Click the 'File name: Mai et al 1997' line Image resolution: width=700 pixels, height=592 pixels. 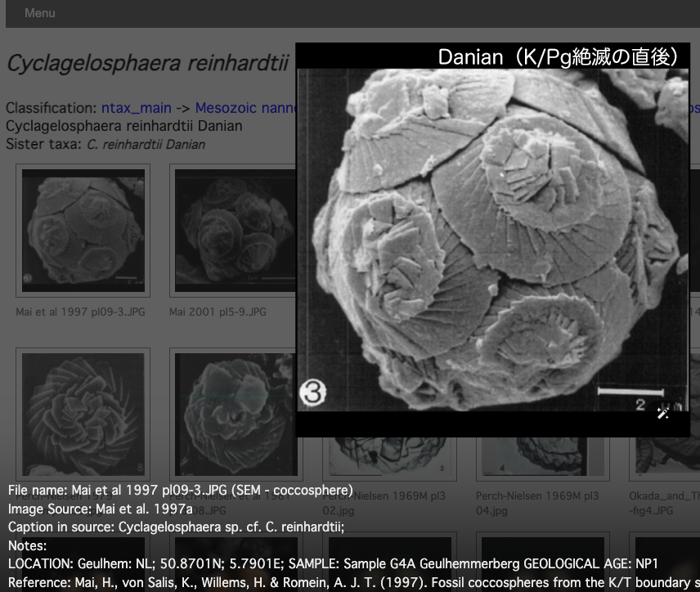tap(181, 491)
